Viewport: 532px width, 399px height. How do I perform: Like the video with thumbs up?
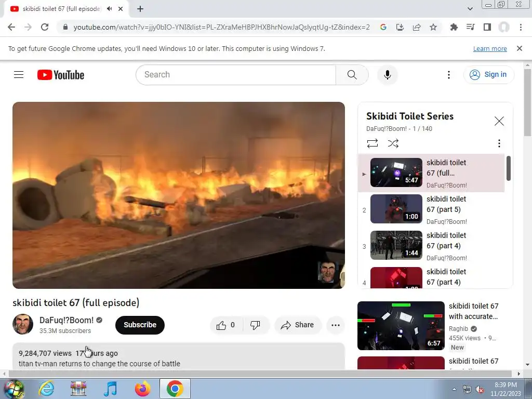pyautogui.click(x=227, y=325)
